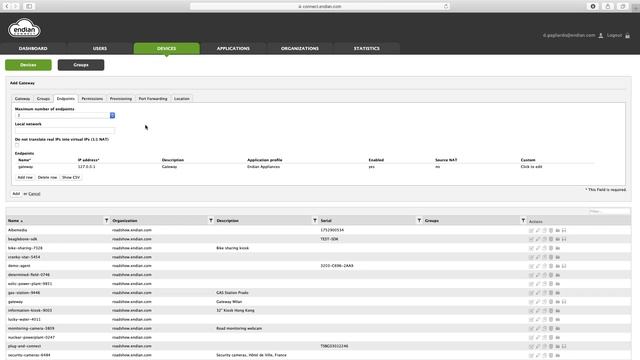Click the dark Groups button
The height and width of the screenshot is (360, 640).
pos(81,65)
